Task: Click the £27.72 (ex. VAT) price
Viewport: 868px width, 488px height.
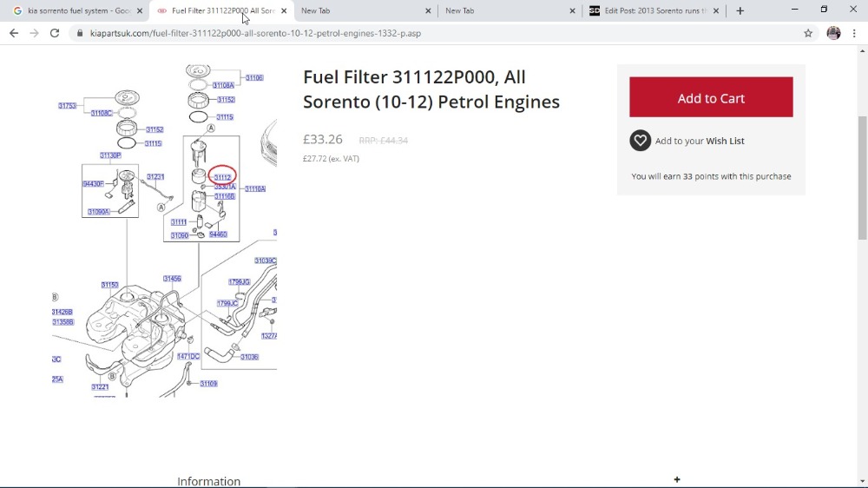Action: 331,158
